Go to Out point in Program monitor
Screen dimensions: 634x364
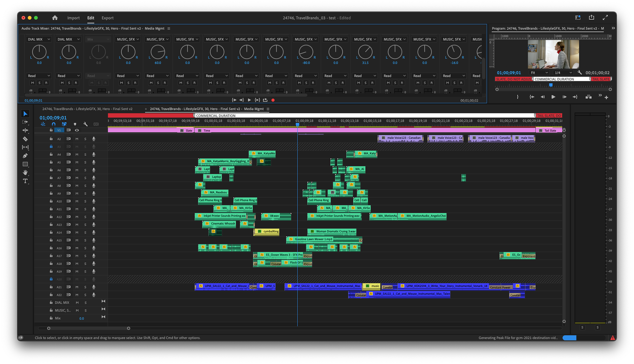tap(575, 97)
